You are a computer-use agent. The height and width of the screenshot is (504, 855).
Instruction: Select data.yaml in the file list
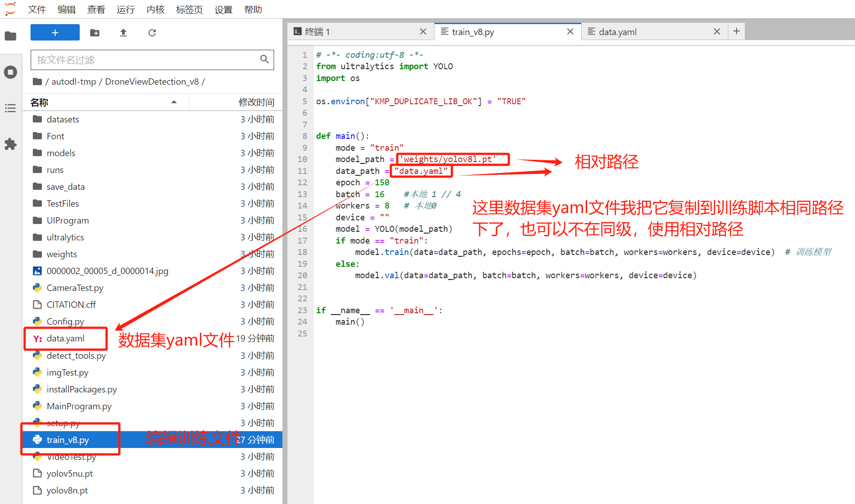tap(66, 338)
